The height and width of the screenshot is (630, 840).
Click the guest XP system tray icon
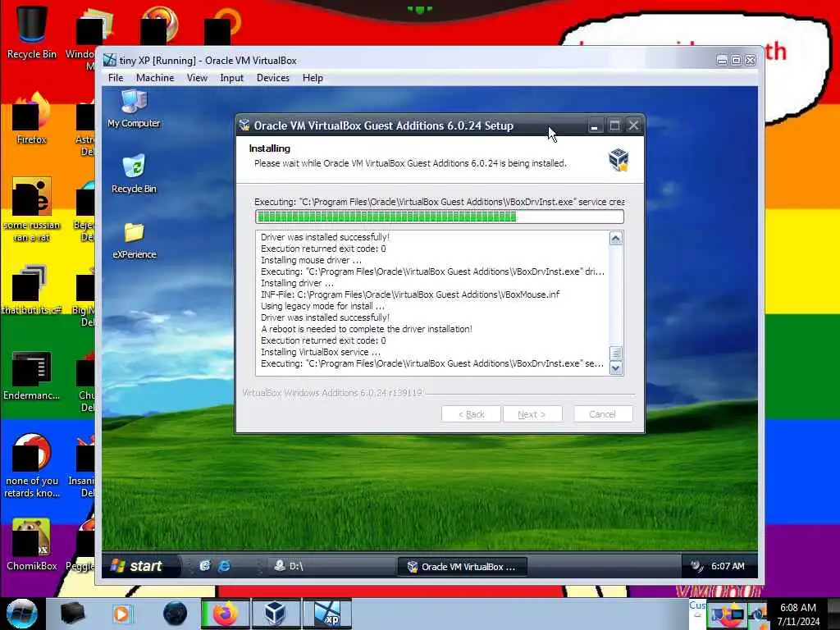pos(696,566)
